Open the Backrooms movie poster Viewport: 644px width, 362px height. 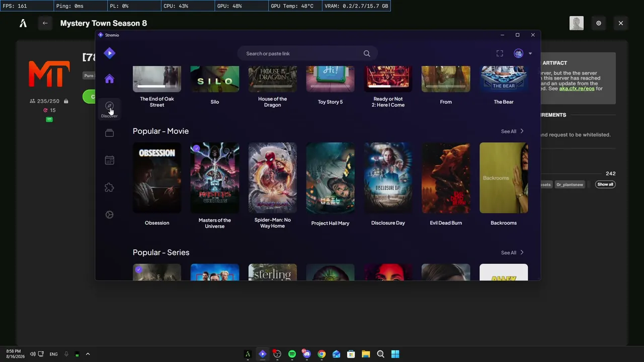tap(504, 178)
